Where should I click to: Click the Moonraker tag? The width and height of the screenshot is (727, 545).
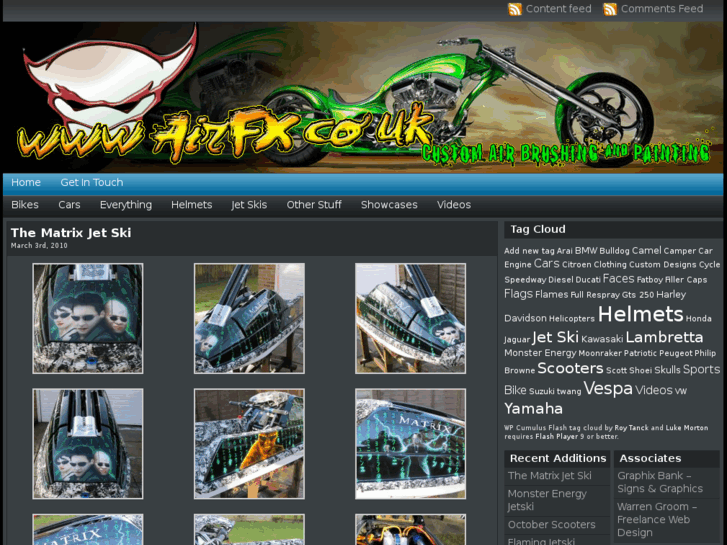pos(599,353)
